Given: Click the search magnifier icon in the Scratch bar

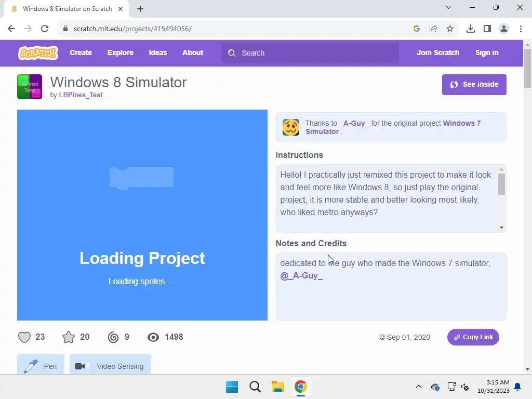Looking at the screenshot, I should click(231, 53).
